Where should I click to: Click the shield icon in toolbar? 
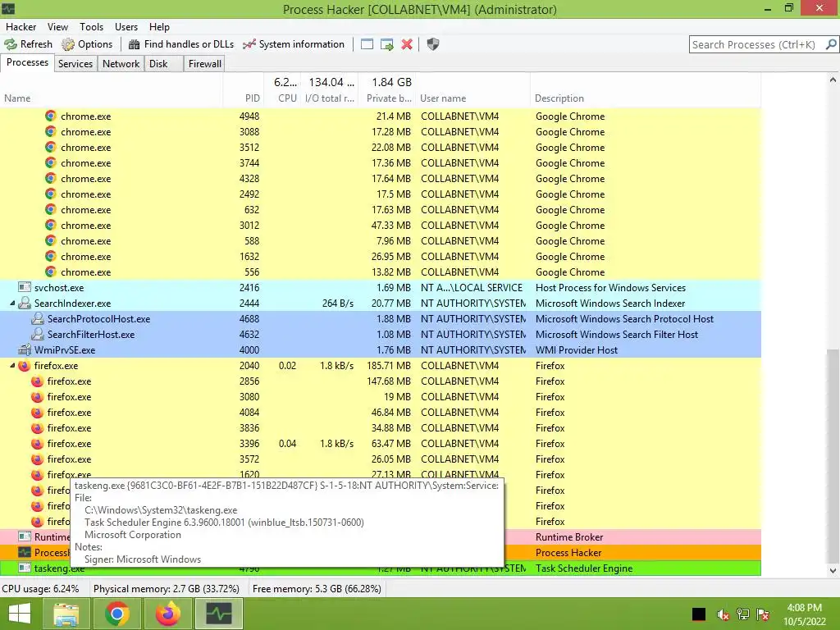coord(433,44)
